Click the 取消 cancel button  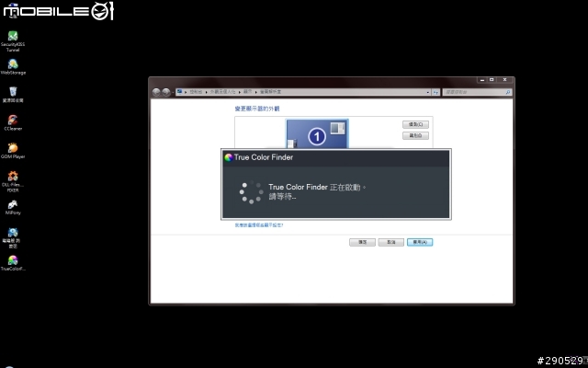click(391, 242)
